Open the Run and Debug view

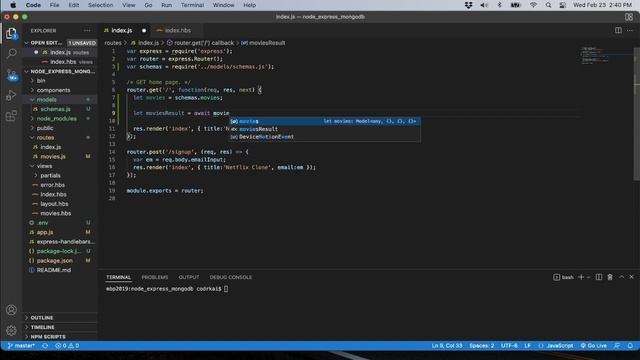tap(11, 95)
